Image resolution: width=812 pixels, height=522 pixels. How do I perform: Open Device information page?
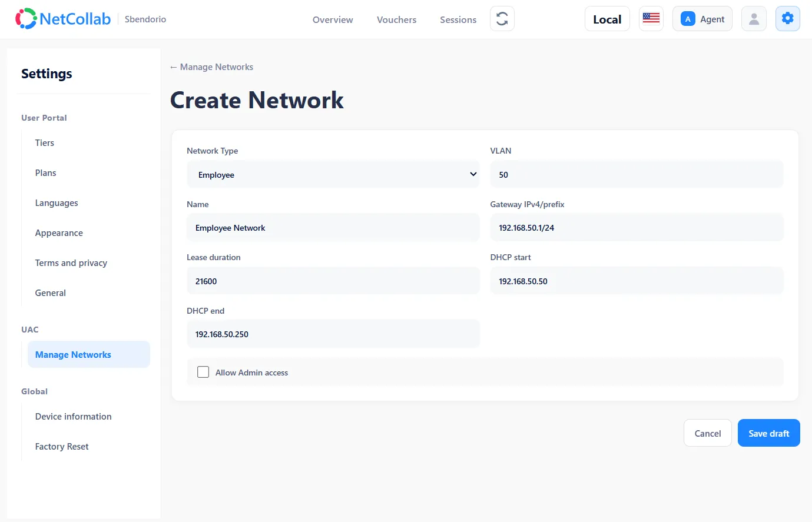73,416
